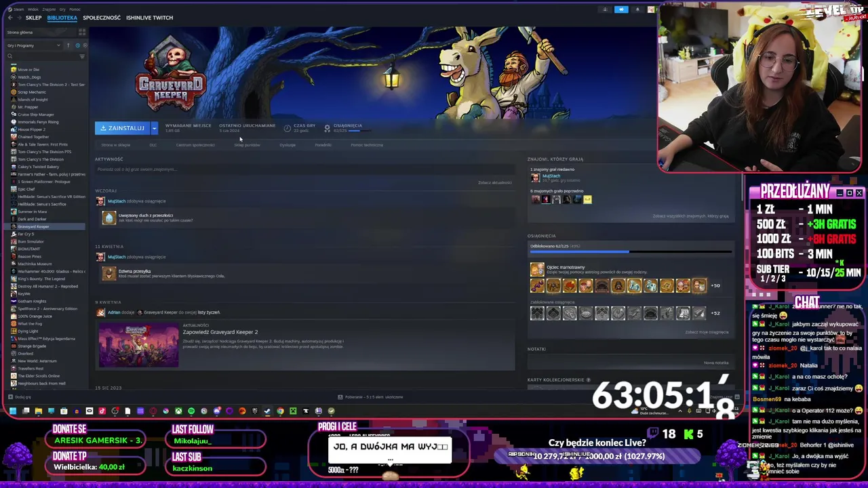Viewport: 868px width, 488px height.
Task: Click the last unlocked achievement icon before +50
Action: coord(699,285)
